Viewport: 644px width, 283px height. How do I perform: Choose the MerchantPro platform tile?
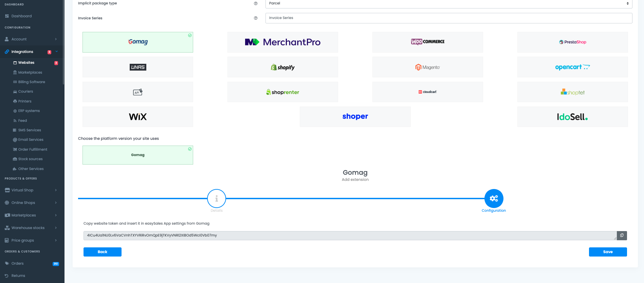click(x=283, y=42)
